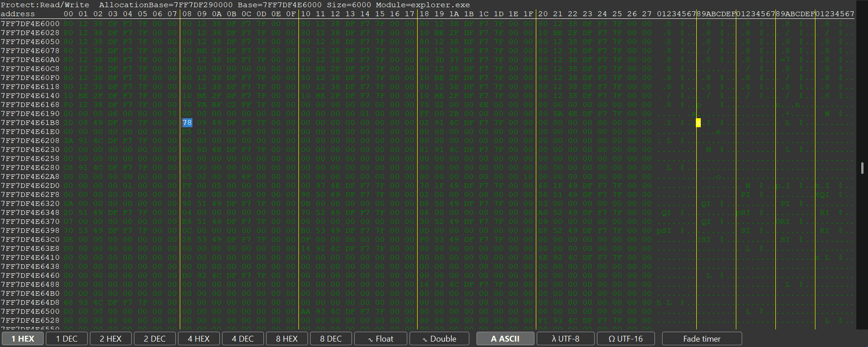Select address row 7FF7DF4E6258
This screenshot has width=868, height=347.
[30, 158]
